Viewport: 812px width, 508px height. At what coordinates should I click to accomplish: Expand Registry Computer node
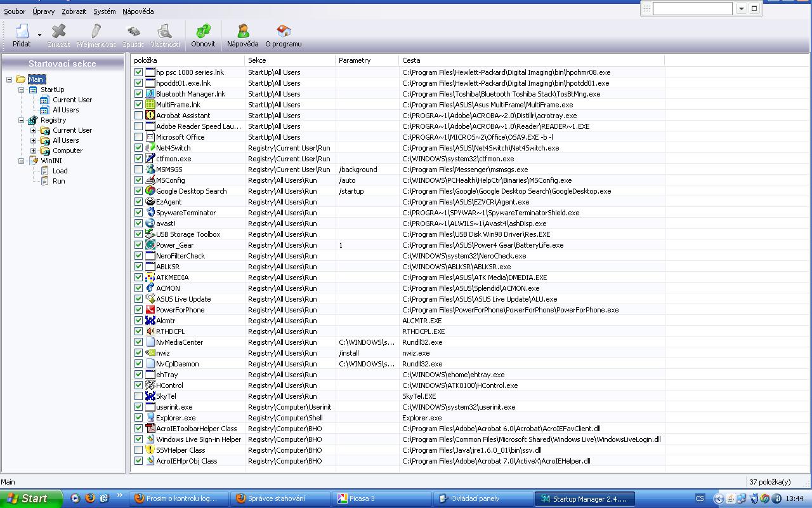click(x=33, y=150)
